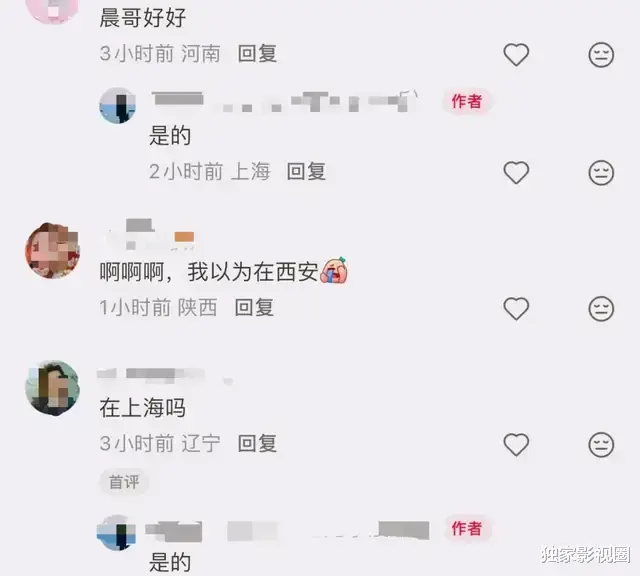Open avatar of 西安 commenter
Viewport: 640px width, 576px height.
52,251
